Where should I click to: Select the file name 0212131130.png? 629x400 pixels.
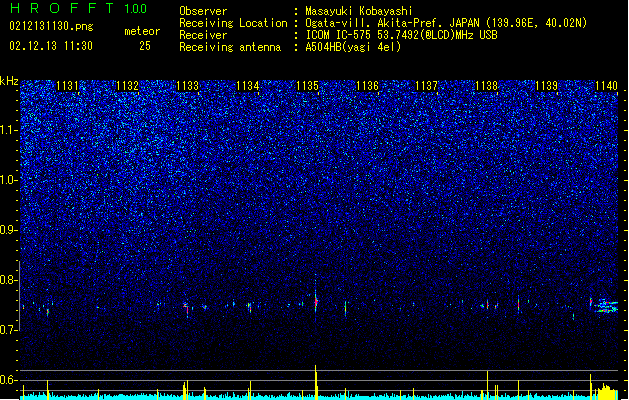tap(51, 26)
